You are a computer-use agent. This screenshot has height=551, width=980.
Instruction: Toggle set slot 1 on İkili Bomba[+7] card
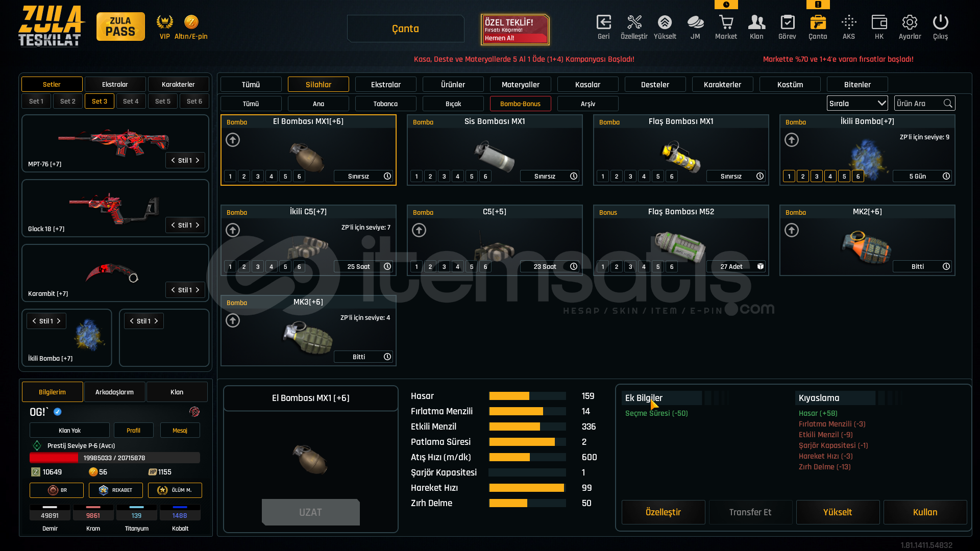click(789, 177)
